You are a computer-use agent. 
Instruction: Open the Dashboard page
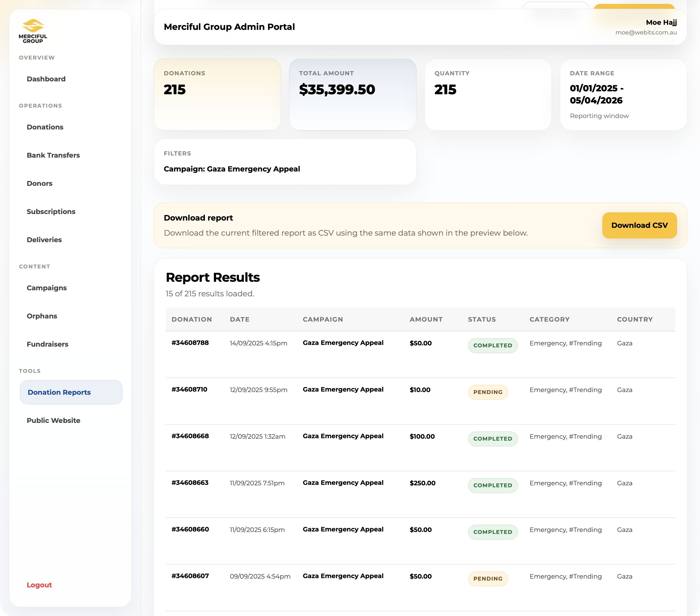click(46, 79)
